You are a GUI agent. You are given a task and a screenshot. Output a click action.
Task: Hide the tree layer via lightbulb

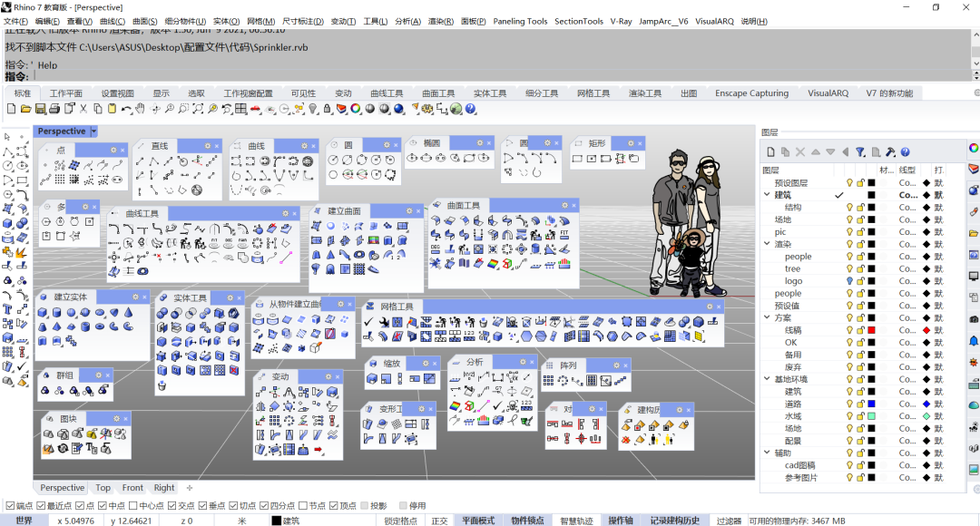pyautogui.click(x=849, y=268)
